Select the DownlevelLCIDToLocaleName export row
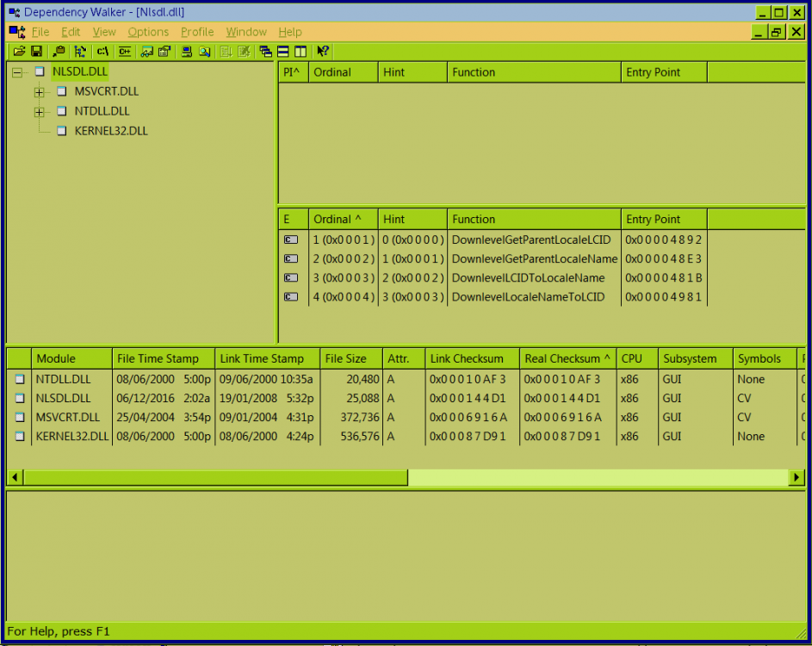 click(528, 278)
